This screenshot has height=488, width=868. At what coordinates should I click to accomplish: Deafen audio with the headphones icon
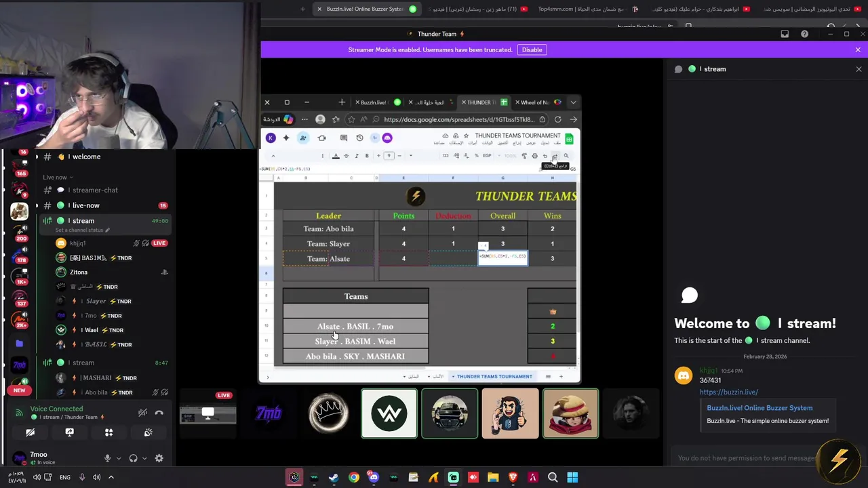tap(133, 458)
